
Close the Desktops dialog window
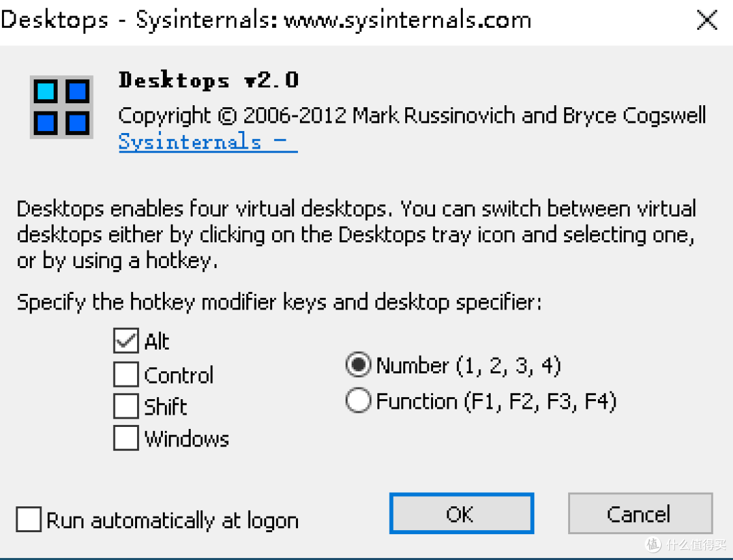pos(707,20)
